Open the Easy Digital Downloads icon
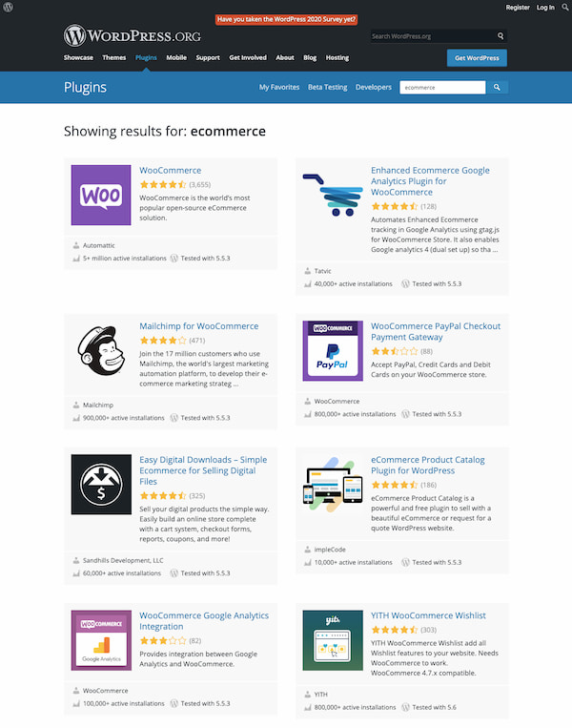 tap(101, 484)
